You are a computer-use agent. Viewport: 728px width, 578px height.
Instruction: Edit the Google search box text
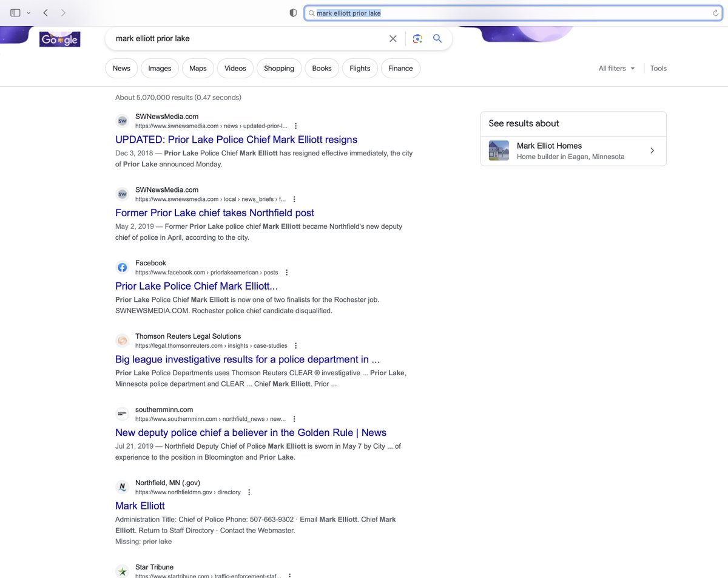[x=249, y=38]
